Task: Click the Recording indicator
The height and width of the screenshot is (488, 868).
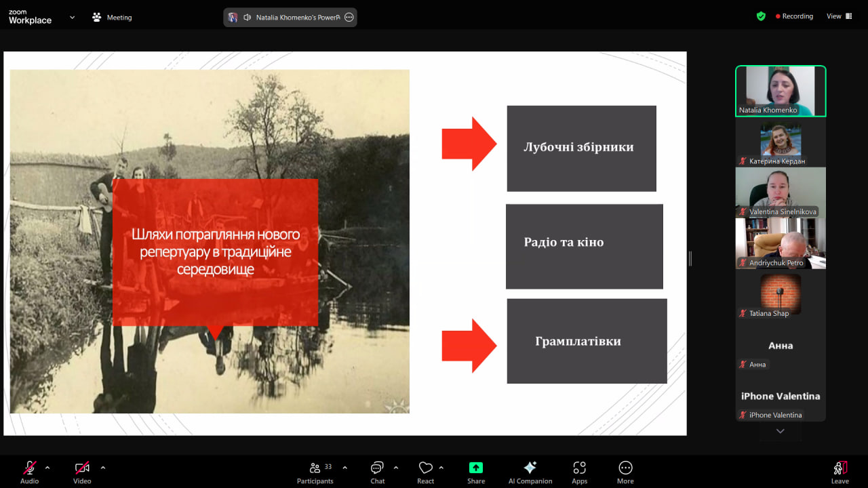Action: pyautogui.click(x=794, y=16)
